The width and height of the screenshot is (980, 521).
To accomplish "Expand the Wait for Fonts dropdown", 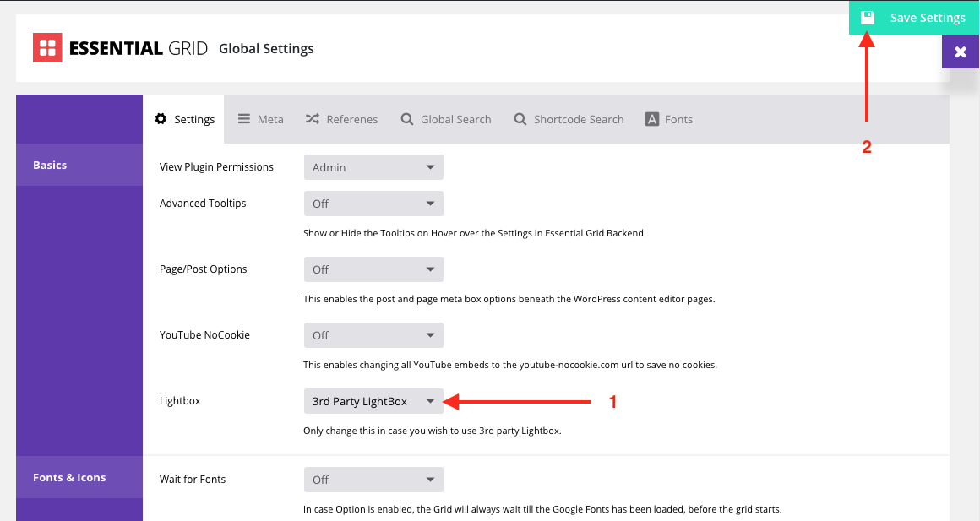I will tap(373, 480).
